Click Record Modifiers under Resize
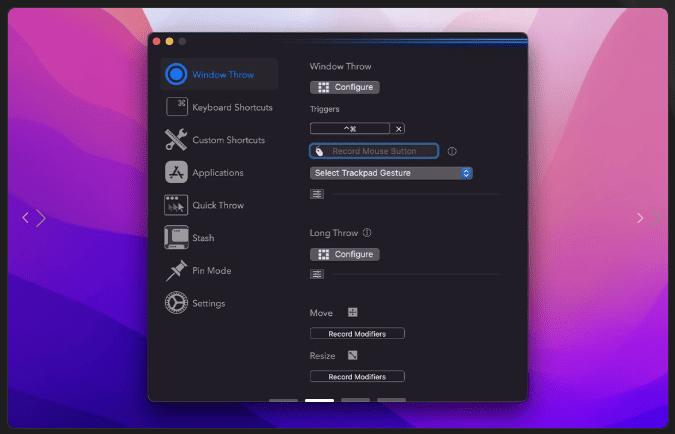Viewport: 675px width, 434px height. tap(357, 377)
